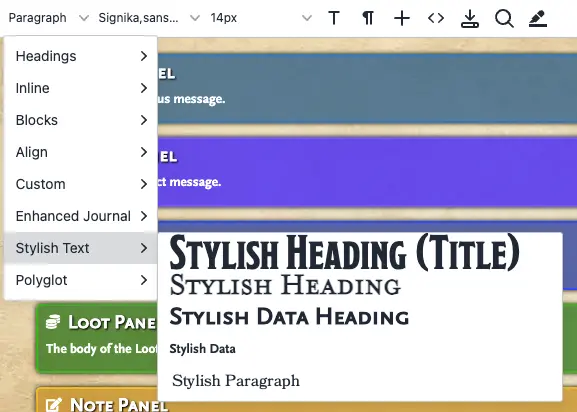Click the Loot Panel coins icon
The width and height of the screenshot is (577, 412).
coord(53,322)
